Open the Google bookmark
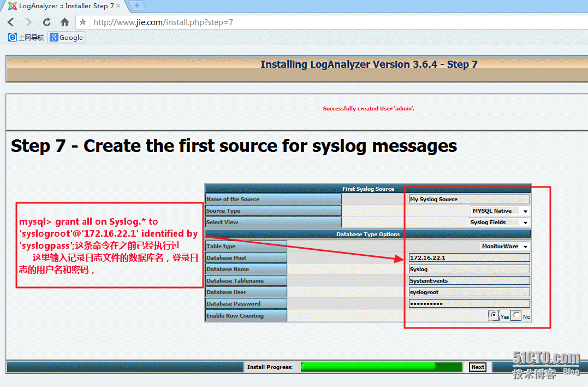 pyautogui.click(x=67, y=37)
